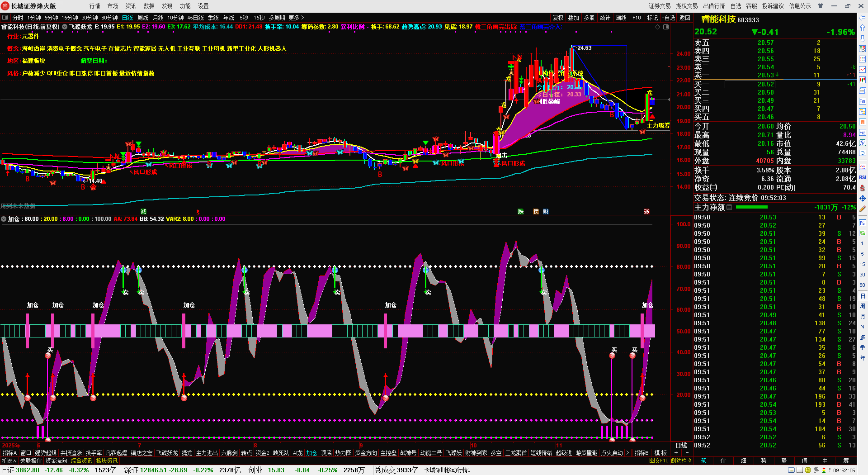Viewport: 868px width, 475px height.
Task: Open the 图文F10 link
Action: 659,461
